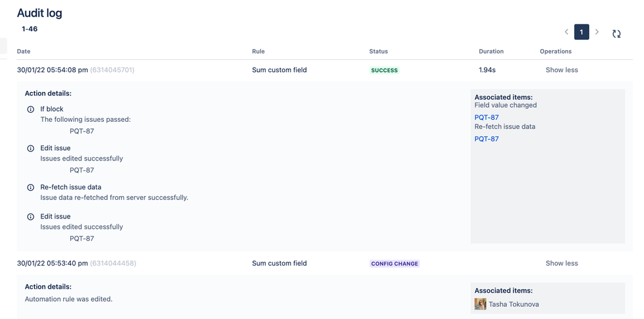Click Sum custom field rule in first row
Viewport: 644px width, 319px height.
point(279,70)
